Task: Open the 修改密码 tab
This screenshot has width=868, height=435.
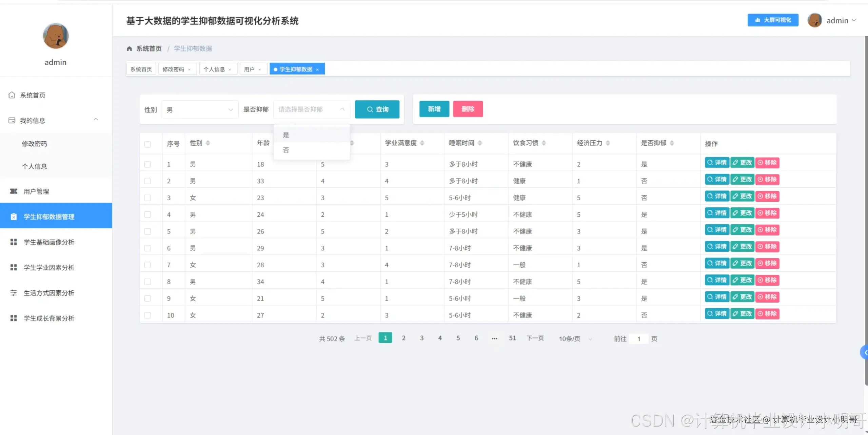Action: coord(174,69)
